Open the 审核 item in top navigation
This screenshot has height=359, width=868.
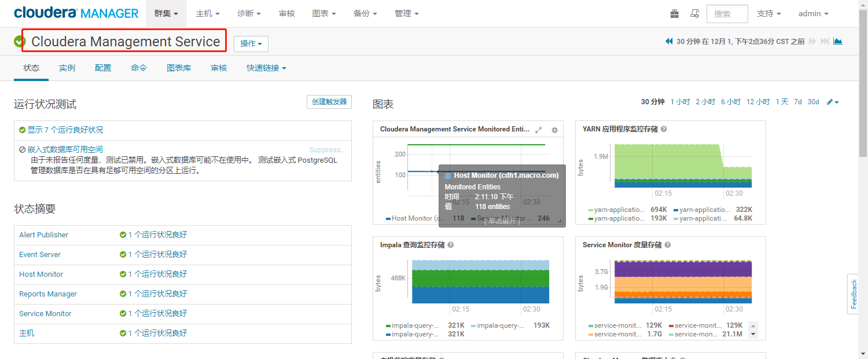coord(286,13)
